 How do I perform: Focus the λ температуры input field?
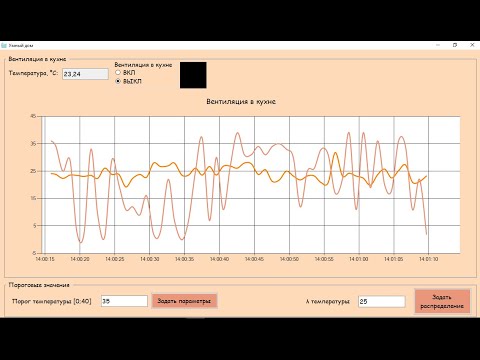coord(382,301)
